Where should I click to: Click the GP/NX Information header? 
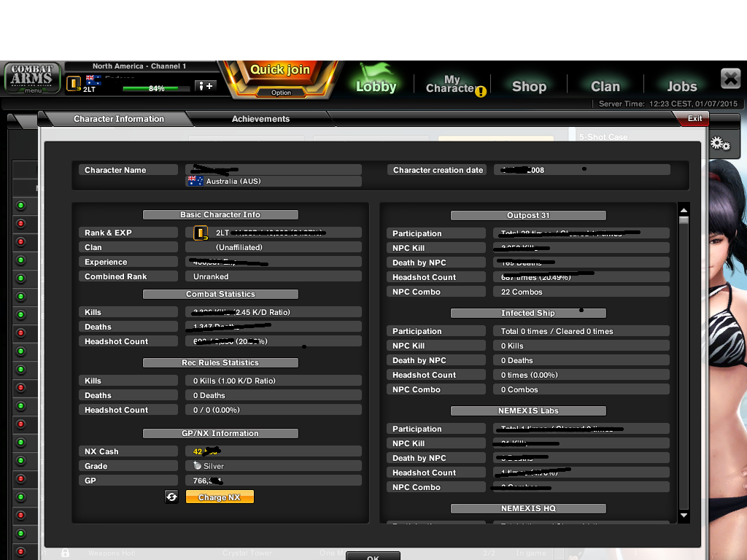tap(220, 433)
